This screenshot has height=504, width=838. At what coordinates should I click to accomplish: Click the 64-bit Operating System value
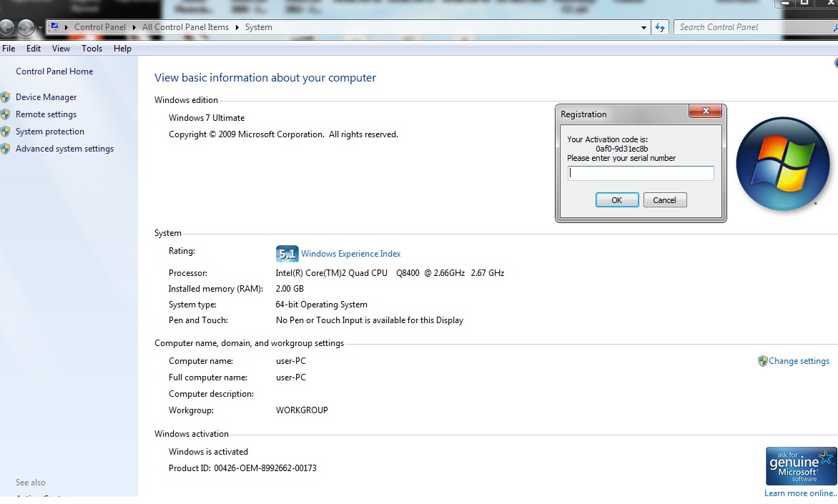321,305
